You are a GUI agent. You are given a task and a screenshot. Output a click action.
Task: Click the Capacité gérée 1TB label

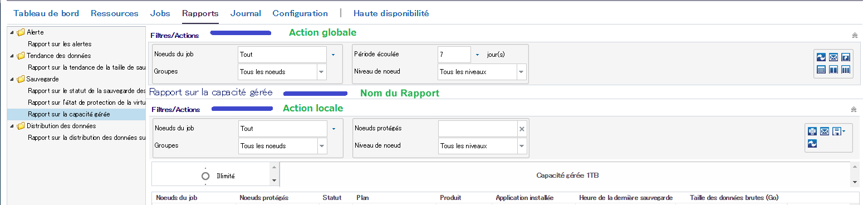(567, 175)
